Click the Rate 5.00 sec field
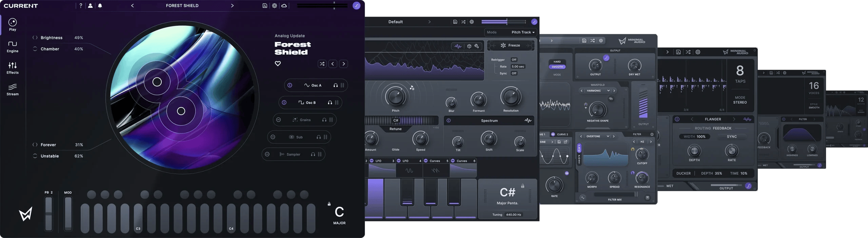This screenshot has width=868, height=238. pyautogui.click(x=518, y=66)
